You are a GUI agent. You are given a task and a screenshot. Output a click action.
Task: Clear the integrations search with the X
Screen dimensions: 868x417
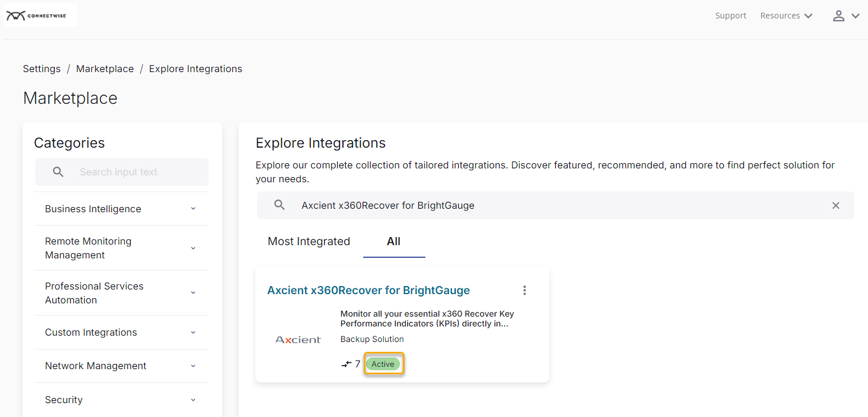[x=836, y=205]
